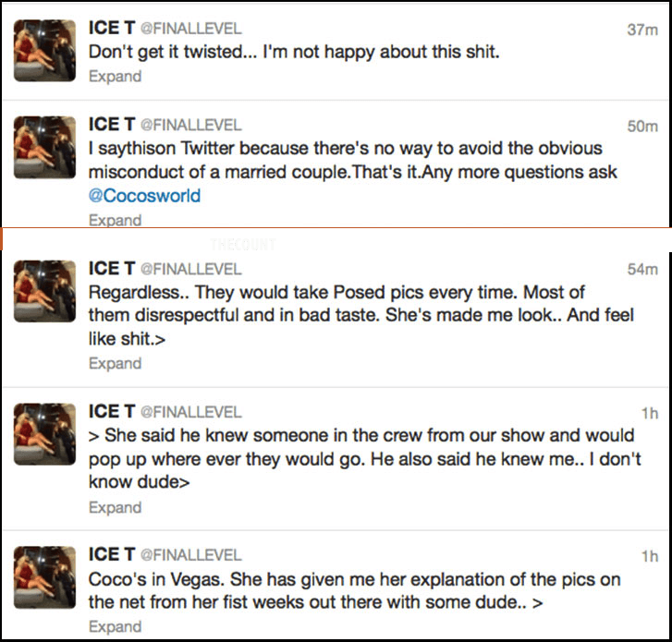Click the 1h timestamp on 'Coco's in Vegas' tweet
The width and height of the screenshot is (672, 642).
tap(649, 556)
